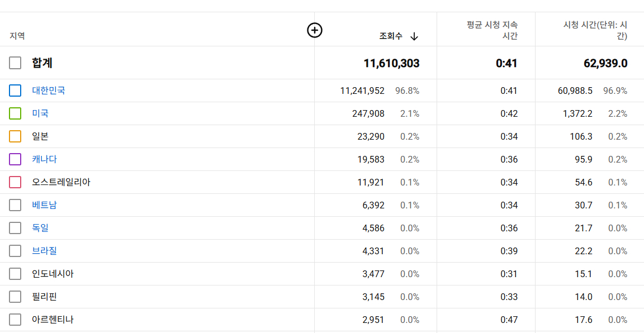Image resolution: width=644 pixels, height=333 pixels.
Task: Toggle the 오스트레일리아 row checkbox
Action: pyautogui.click(x=15, y=182)
